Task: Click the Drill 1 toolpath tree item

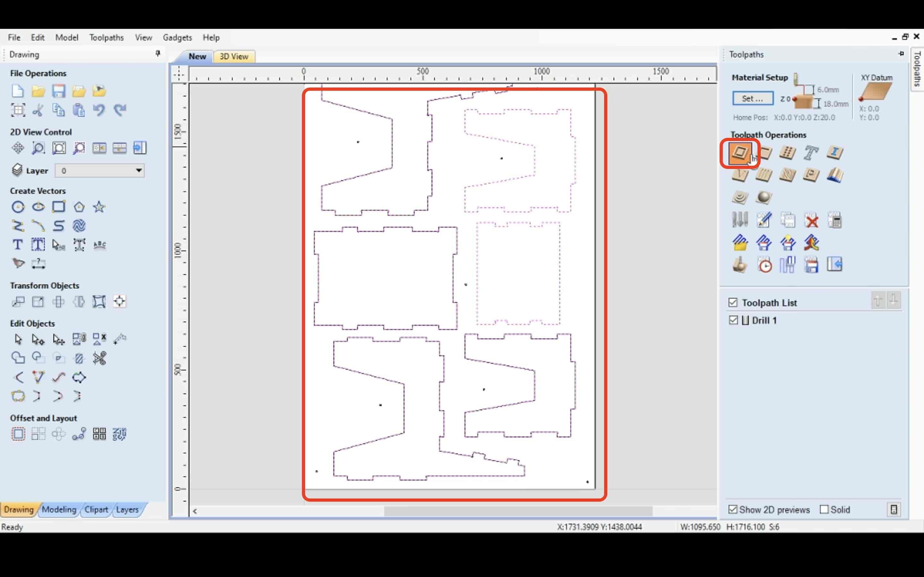Action: tap(764, 320)
